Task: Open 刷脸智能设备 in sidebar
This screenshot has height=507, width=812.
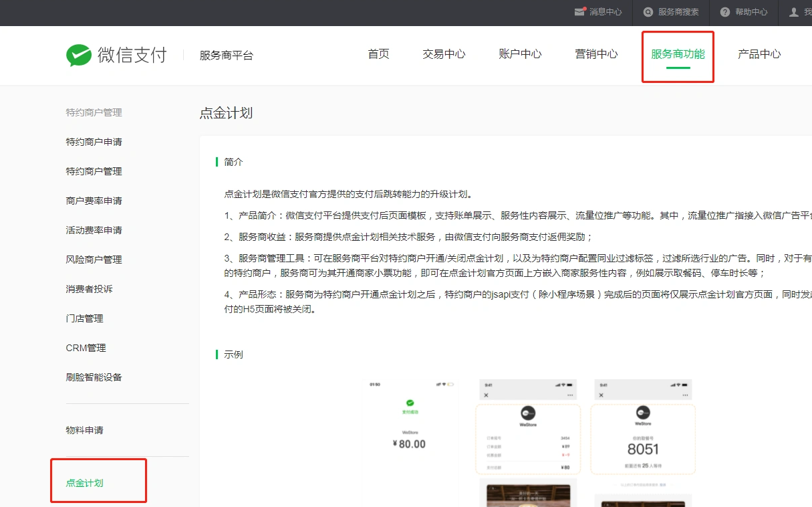Action: [94, 377]
